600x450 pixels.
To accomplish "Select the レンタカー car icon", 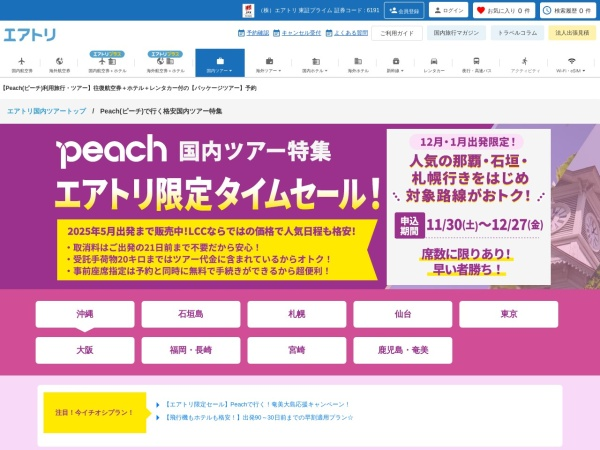I will pyautogui.click(x=434, y=61).
